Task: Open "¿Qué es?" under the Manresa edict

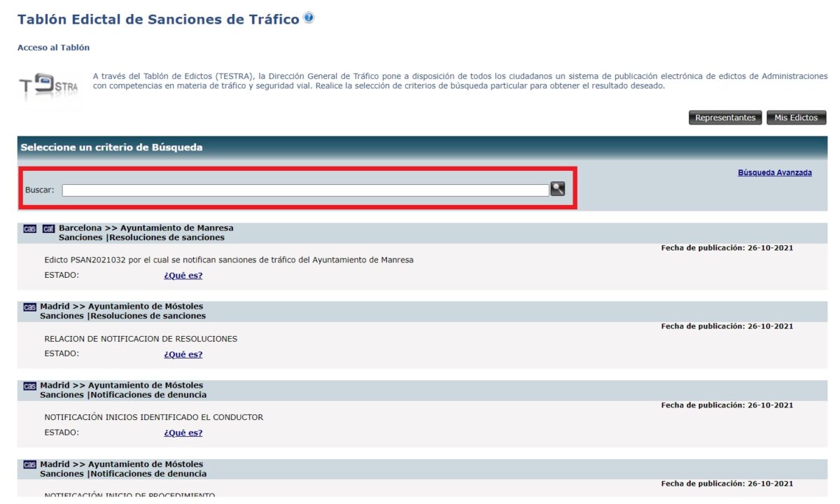Action: 183,275
